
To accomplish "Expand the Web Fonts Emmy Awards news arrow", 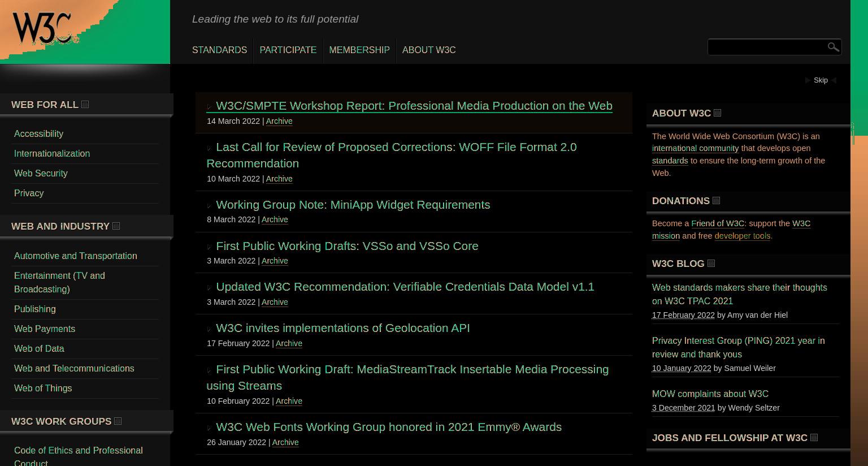I will click(210, 428).
